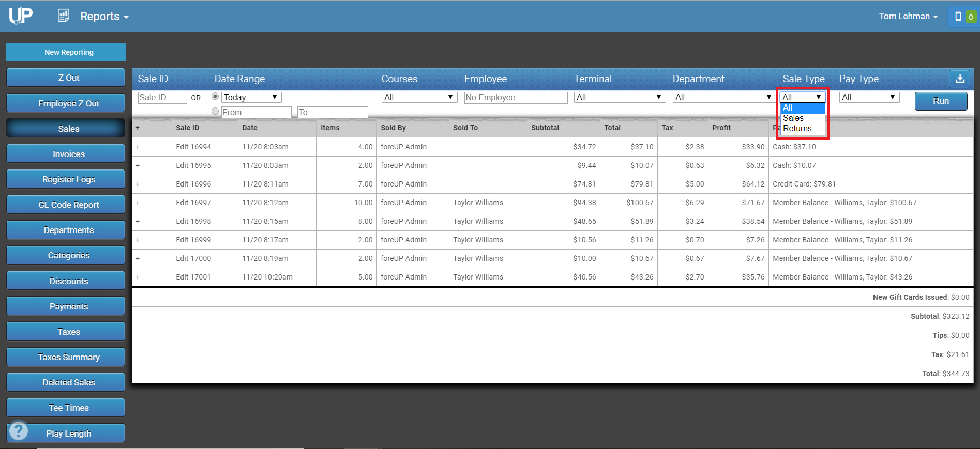Open the Pay Type dropdown
The height and width of the screenshot is (449, 980).
click(x=869, y=97)
